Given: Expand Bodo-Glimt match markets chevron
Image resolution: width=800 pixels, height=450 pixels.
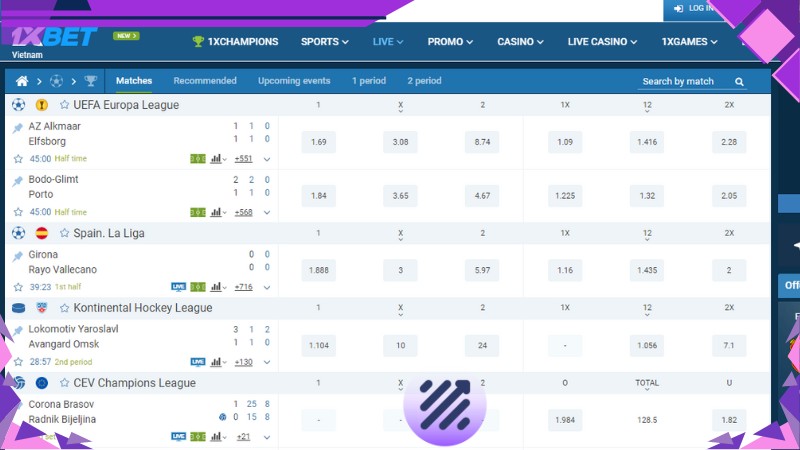Looking at the screenshot, I should coord(267,213).
